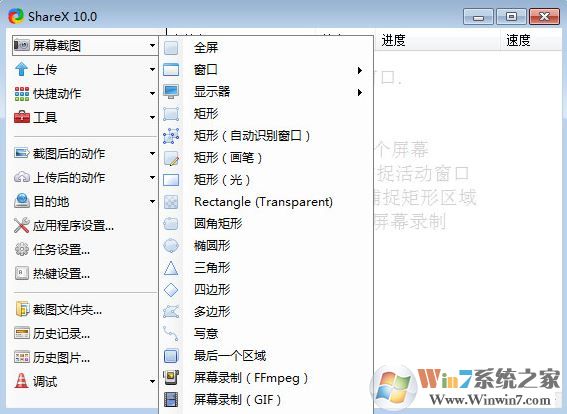Viewport: 567px width, 414px height.
Task: Click the FFmpeg screen recording icon
Action: pos(171,377)
